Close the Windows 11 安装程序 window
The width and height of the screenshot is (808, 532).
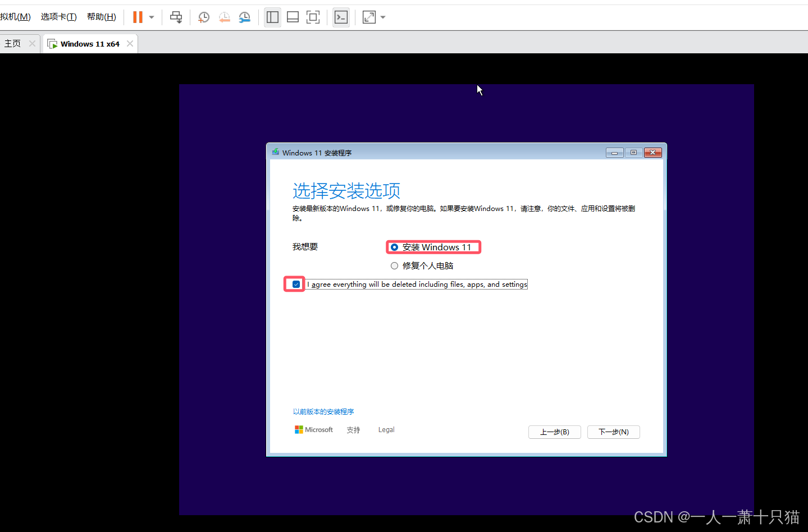click(x=653, y=153)
